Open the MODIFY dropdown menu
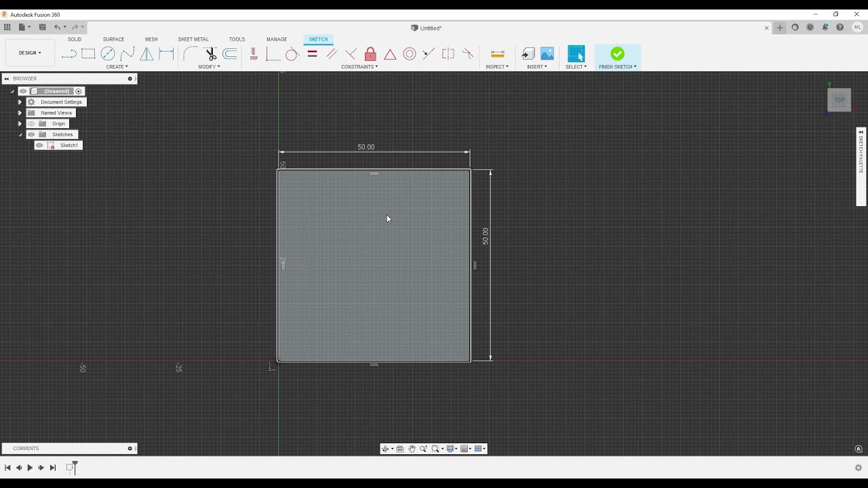 coord(209,66)
